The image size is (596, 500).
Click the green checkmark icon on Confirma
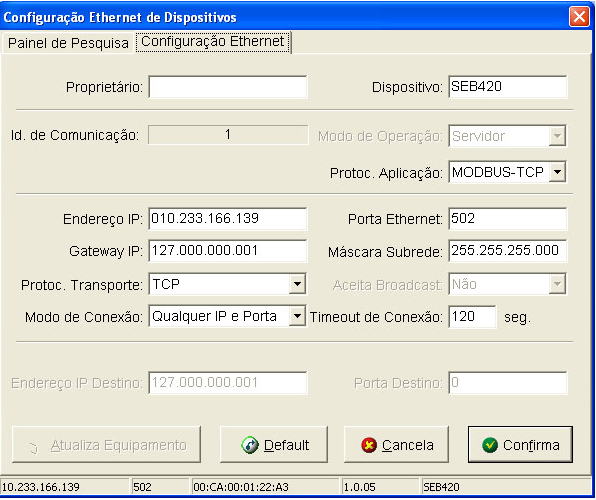tap(490, 445)
